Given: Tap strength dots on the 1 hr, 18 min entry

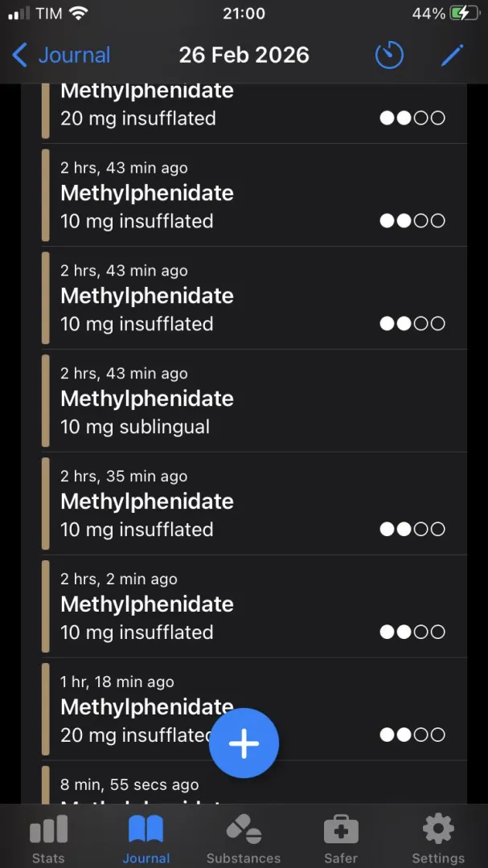Looking at the screenshot, I should pos(412,735).
